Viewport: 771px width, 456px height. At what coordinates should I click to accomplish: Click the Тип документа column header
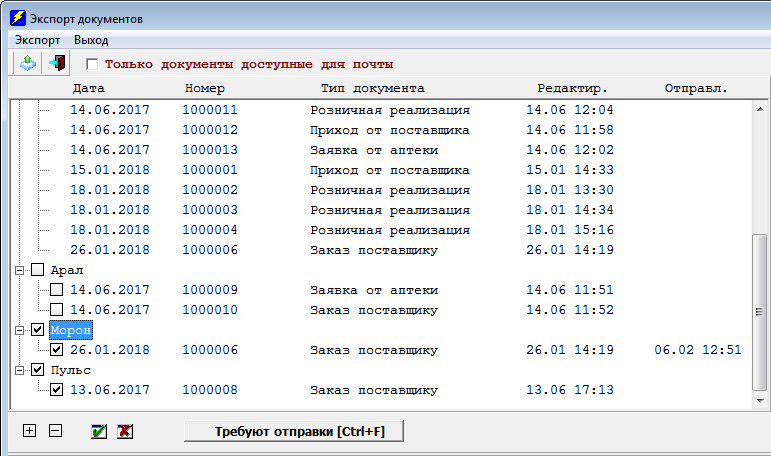pyautogui.click(x=372, y=89)
